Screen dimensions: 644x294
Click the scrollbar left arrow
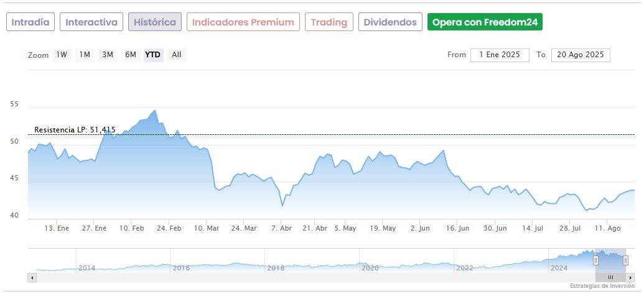31,277
